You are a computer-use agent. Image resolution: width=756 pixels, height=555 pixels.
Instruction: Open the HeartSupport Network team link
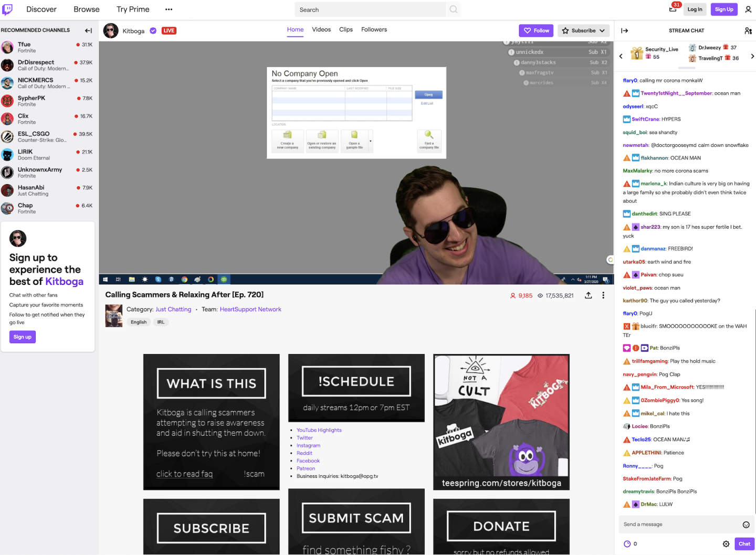coord(250,309)
